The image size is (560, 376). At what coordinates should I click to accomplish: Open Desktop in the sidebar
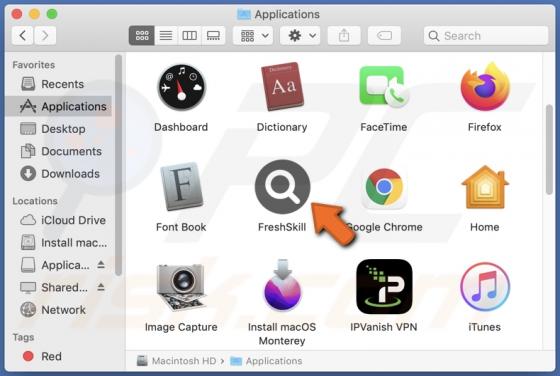pos(59,129)
